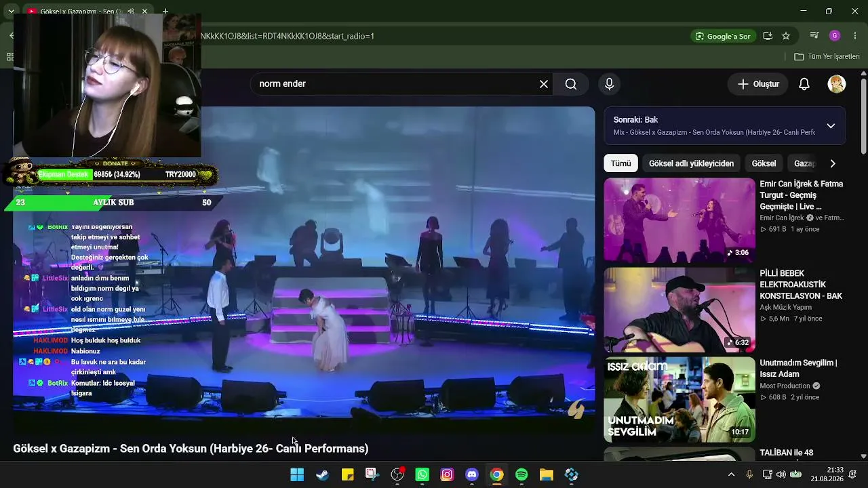Open the clock showing 21:33
868x488 pixels.
pos(827,474)
